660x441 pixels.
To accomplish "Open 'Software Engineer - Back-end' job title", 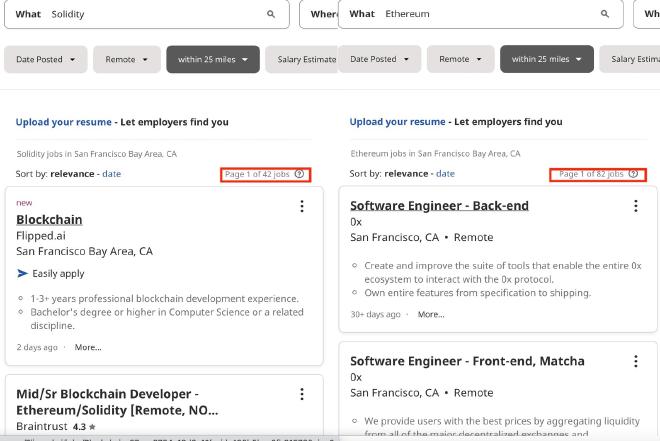I will [x=439, y=206].
